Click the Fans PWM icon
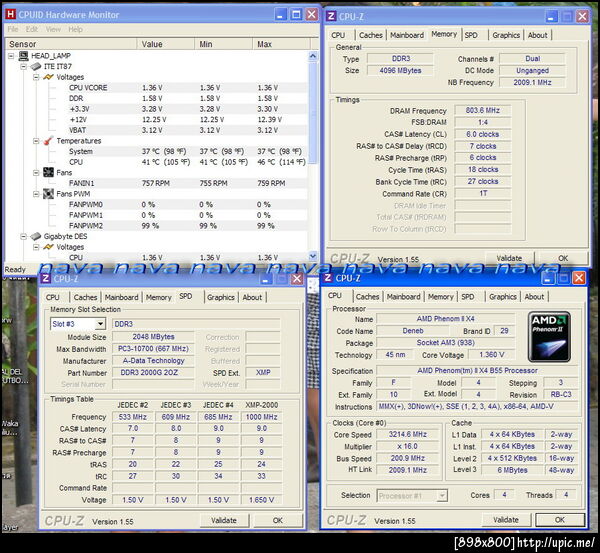 pos(48,194)
